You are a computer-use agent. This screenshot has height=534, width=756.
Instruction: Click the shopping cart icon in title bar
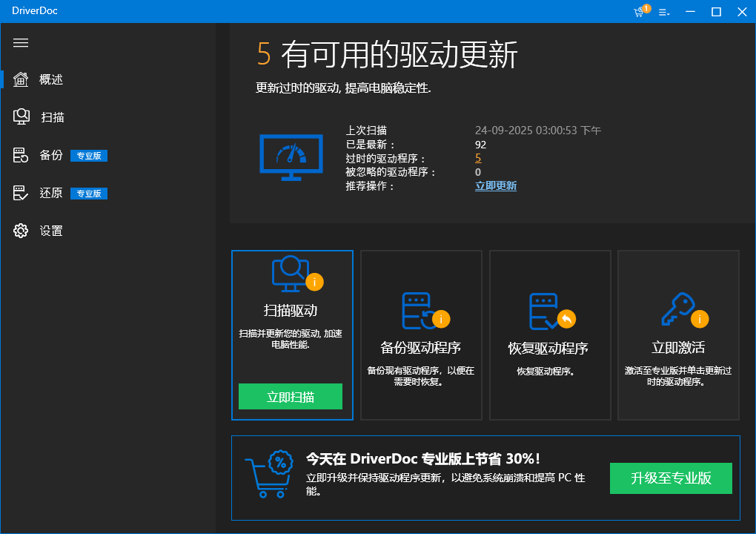pyautogui.click(x=639, y=12)
